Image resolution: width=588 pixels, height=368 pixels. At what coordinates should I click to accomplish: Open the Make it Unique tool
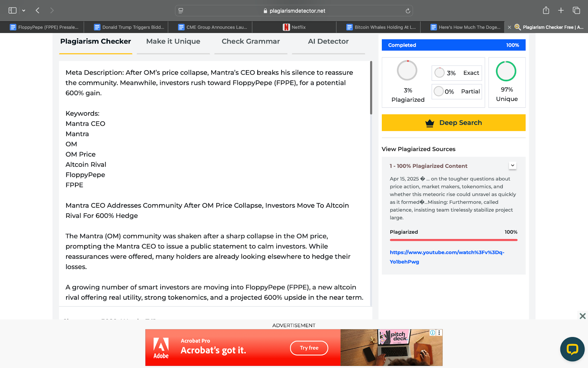click(173, 42)
